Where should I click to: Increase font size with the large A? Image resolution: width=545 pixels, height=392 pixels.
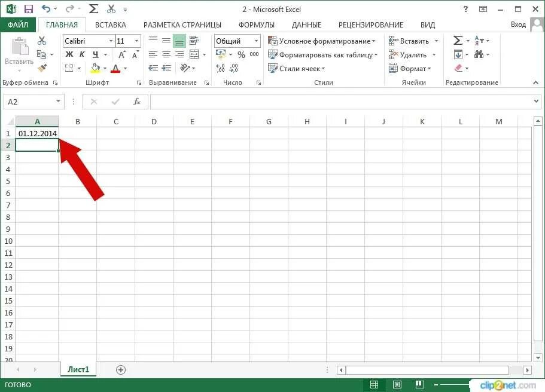121,54
